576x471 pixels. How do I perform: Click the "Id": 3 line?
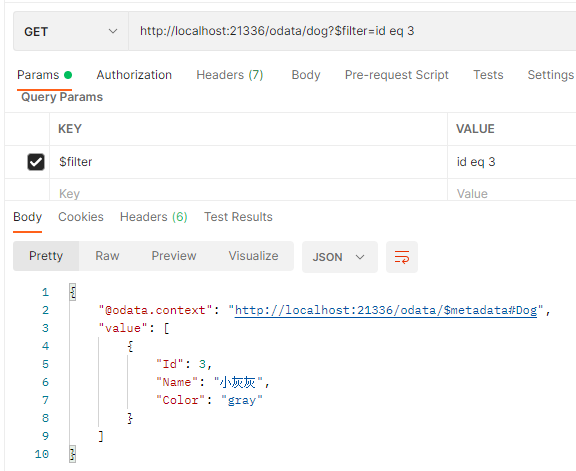(x=184, y=364)
